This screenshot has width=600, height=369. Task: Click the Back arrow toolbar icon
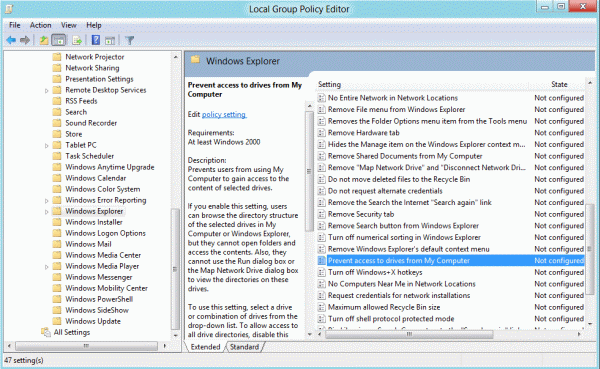coord(11,40)
